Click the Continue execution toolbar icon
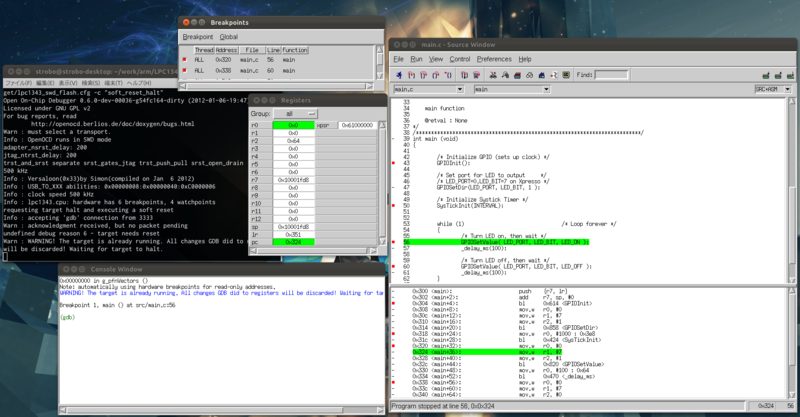 click(448, 75)
